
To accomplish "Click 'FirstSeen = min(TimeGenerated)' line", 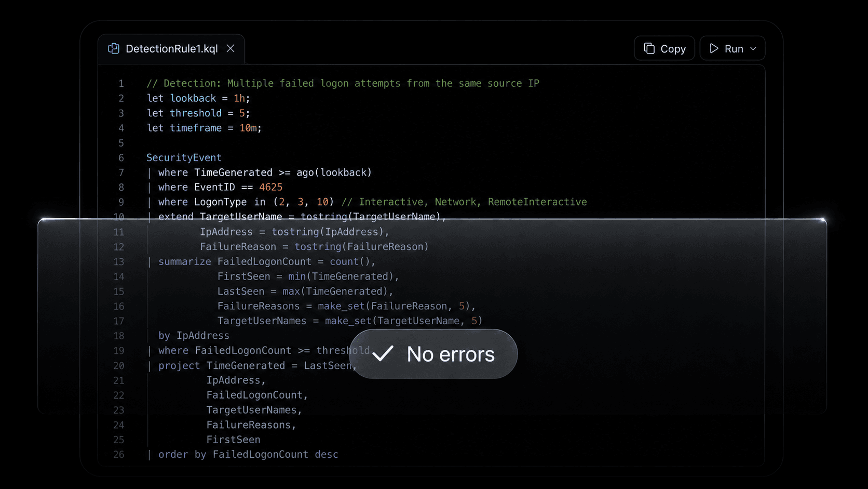I will pos(308,276).
